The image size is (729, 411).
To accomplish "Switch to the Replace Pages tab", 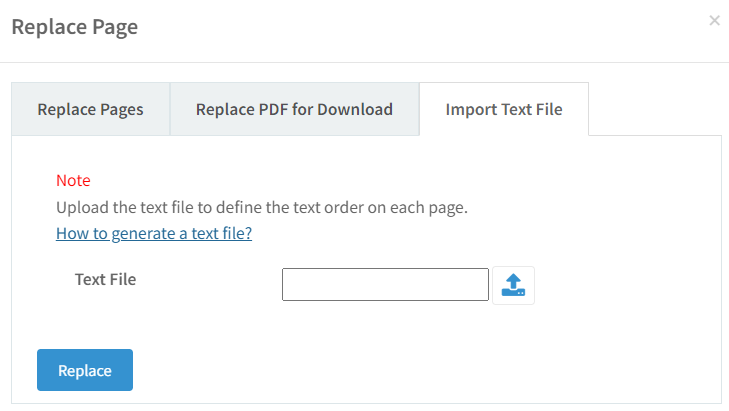I will [x=91, y=109].
